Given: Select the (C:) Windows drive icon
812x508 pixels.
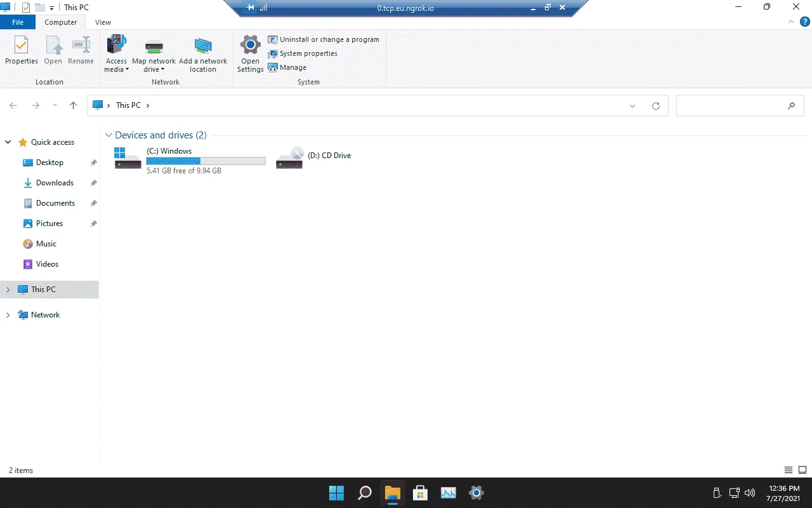Looking at the screenshot, I should click(128, 158).
